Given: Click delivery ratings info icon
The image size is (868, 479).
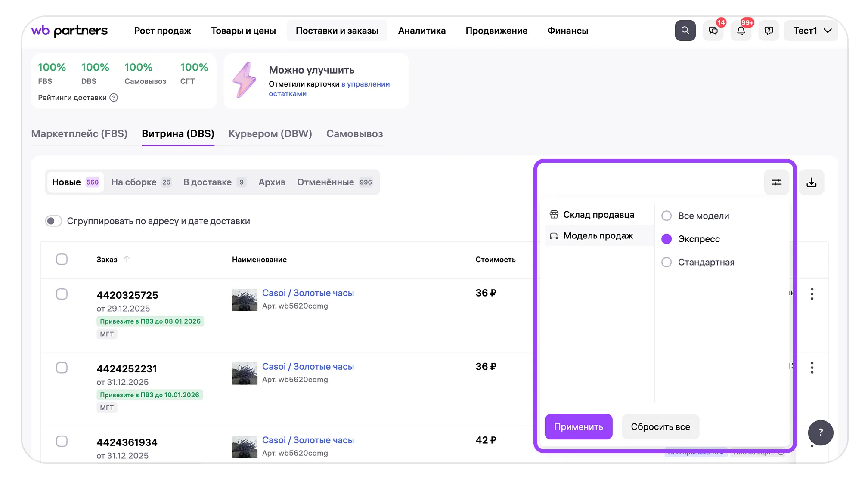Looking at the screenshot, I should (114, 98).
